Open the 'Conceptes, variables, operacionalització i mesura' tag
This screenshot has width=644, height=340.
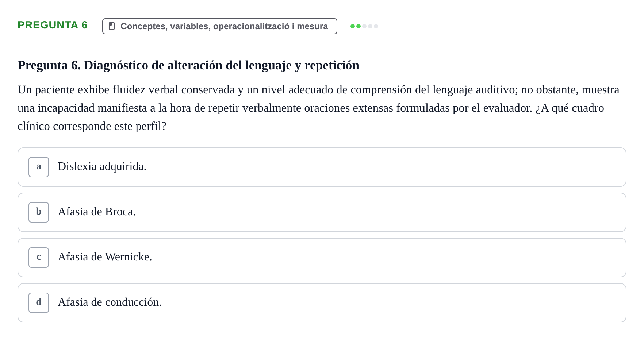tap(219, 26)
